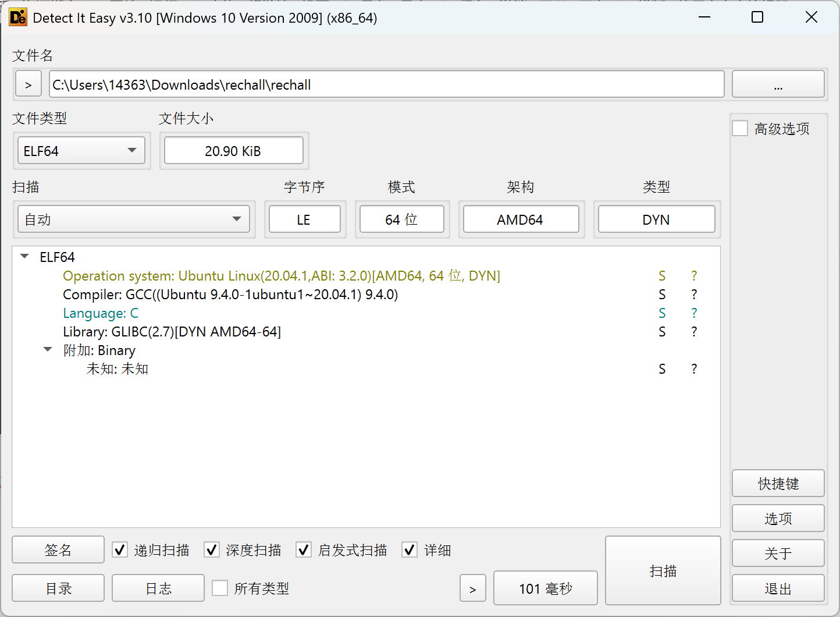Viewport: 840px width, 617px height.
Task: Open the ELF64 file type dropdown
Action: (81, 151)
